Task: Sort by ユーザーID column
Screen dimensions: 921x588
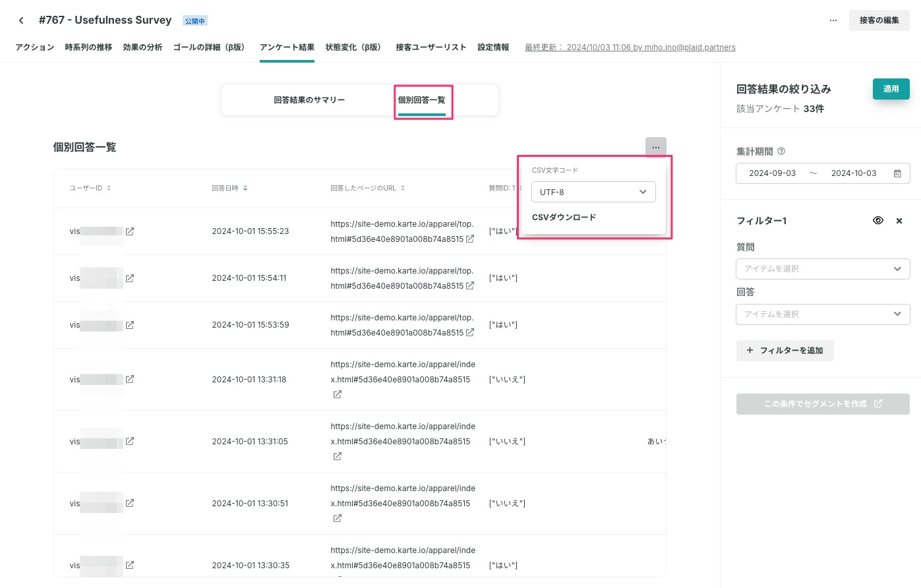Action: coord(90,189)
